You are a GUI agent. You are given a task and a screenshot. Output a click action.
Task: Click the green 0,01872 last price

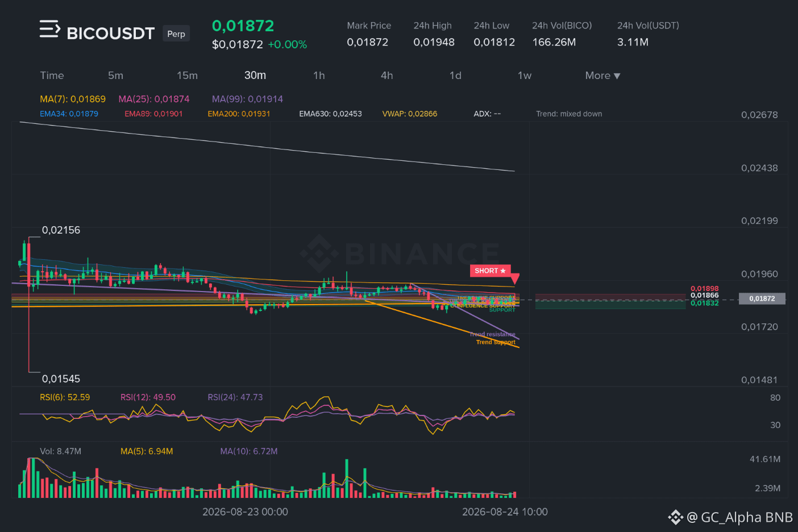point(243,26)
